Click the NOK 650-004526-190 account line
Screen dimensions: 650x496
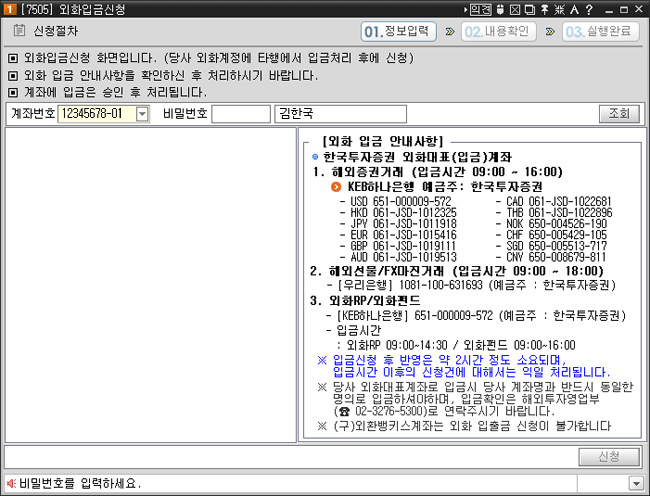pyautogui.click(x=551, y=224)
